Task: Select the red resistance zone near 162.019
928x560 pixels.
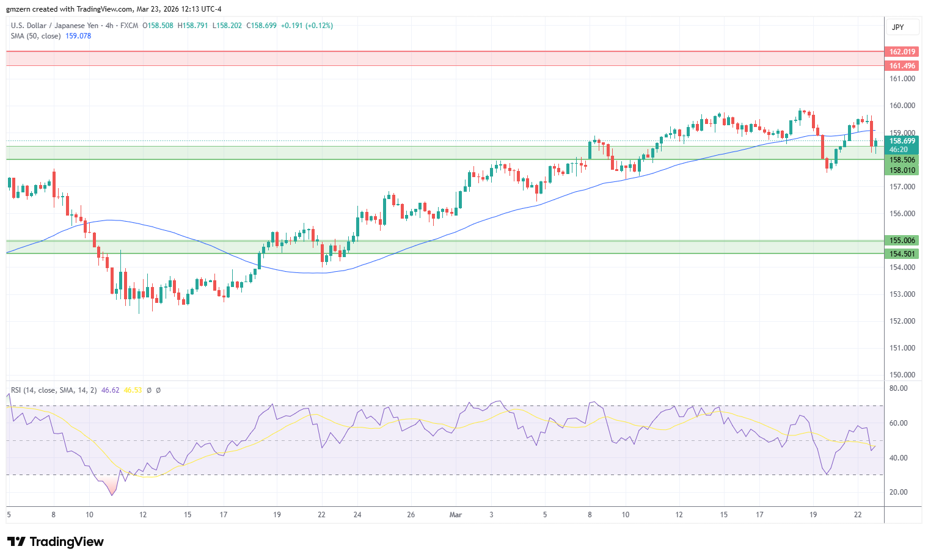Action: pos(445,59)
